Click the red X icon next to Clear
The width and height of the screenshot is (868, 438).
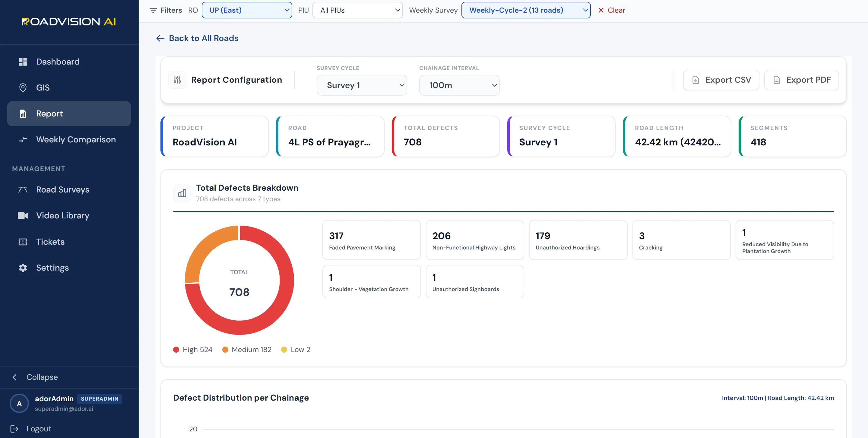(x=601, y=10)
